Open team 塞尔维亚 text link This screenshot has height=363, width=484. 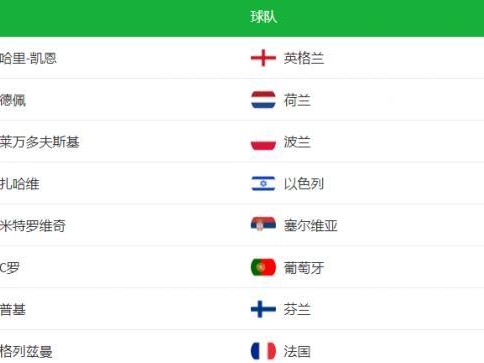click(x=311, y=226)
